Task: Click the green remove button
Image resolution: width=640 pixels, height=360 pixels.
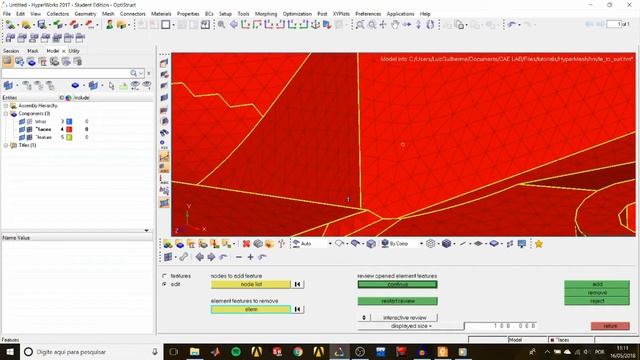Action: tap(597, 293)
